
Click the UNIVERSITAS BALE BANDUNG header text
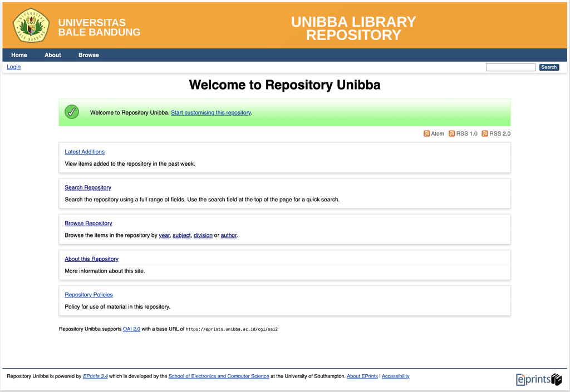[x=99, y=27]
